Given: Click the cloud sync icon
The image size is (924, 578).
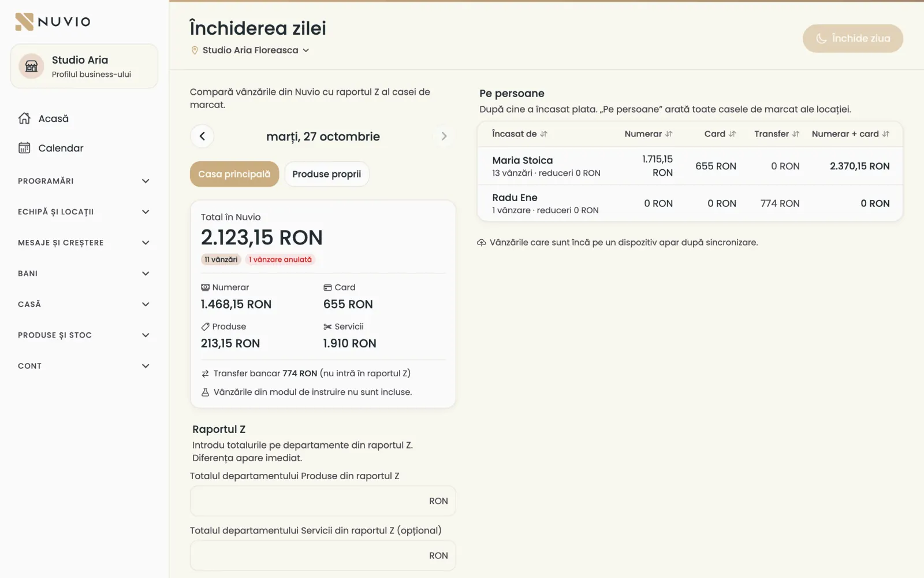Looking at the screenshot, I should point(482,243).
